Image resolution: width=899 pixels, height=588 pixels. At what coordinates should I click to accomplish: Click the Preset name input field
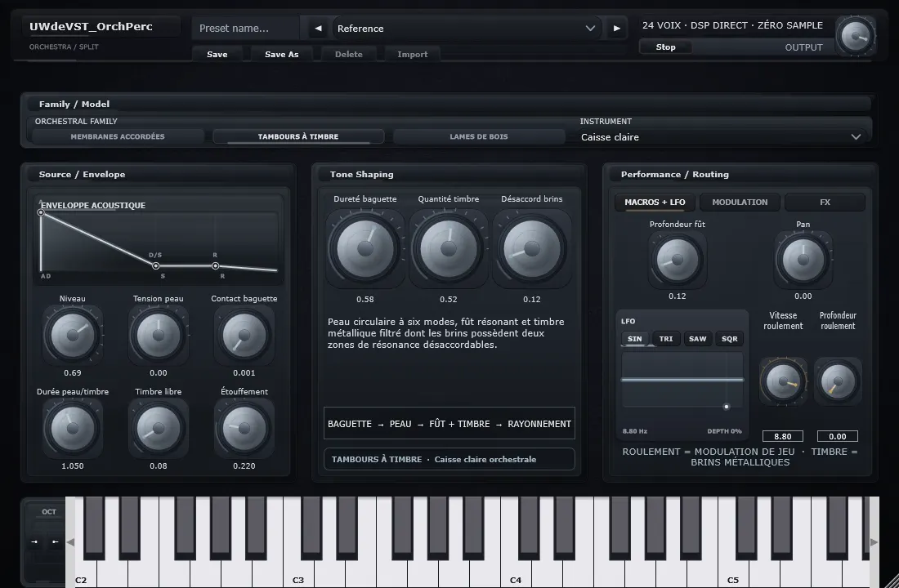point(246,28)
